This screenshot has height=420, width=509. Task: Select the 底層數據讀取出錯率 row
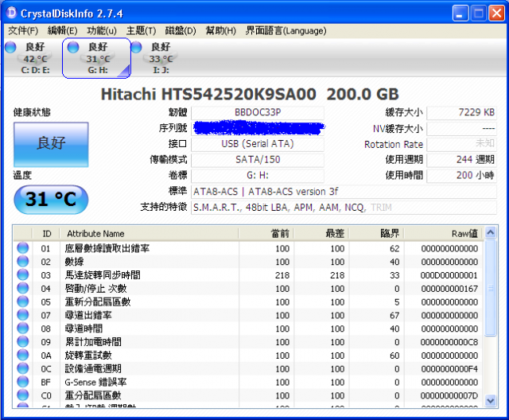pyautogui.click(x=248, y=248)
